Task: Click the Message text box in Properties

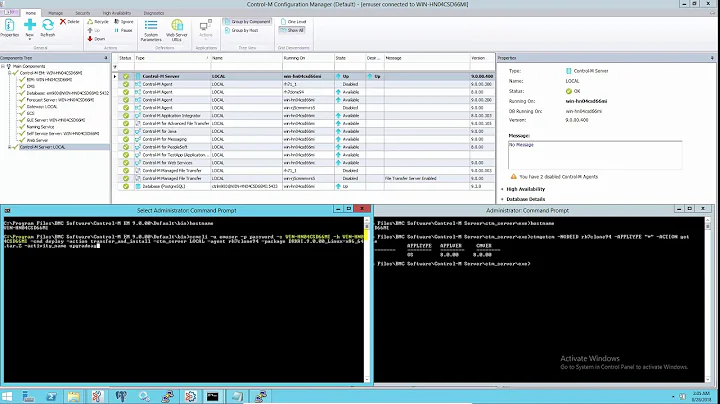Action: tap(595, 155)
